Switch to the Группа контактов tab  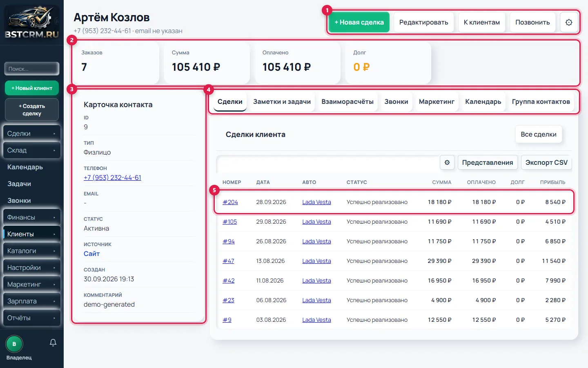[541, 102]
